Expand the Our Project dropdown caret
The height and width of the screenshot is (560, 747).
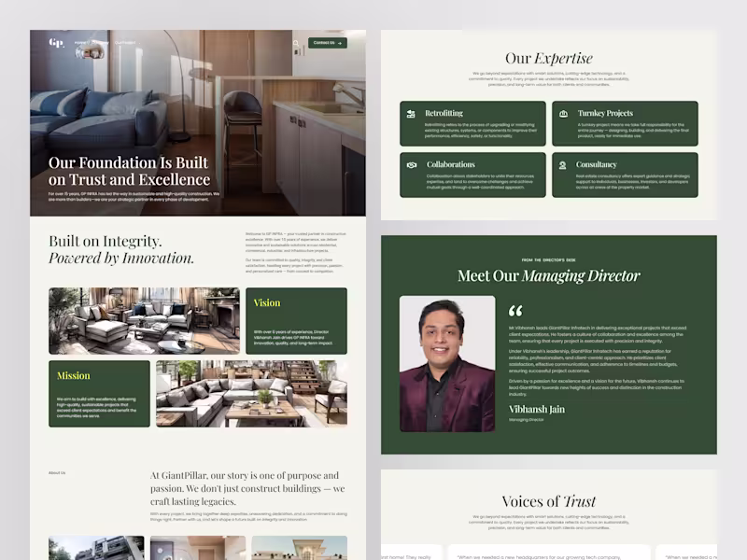(139, 43)
